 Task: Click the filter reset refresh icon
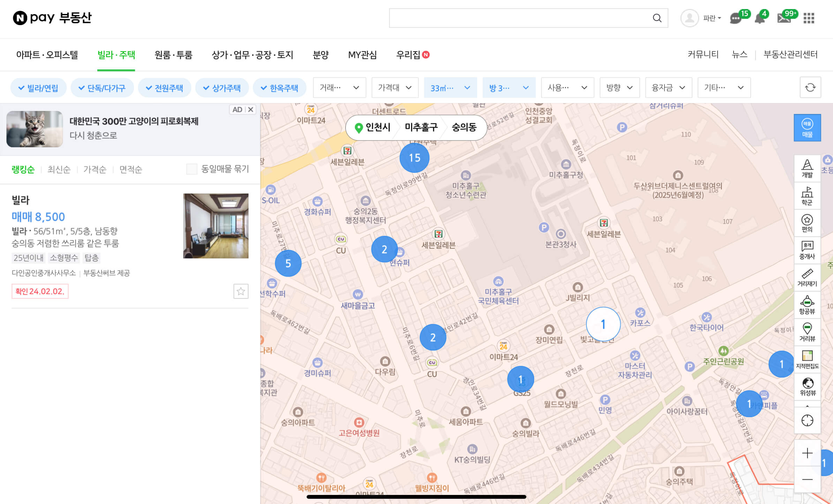coord(810,87)
